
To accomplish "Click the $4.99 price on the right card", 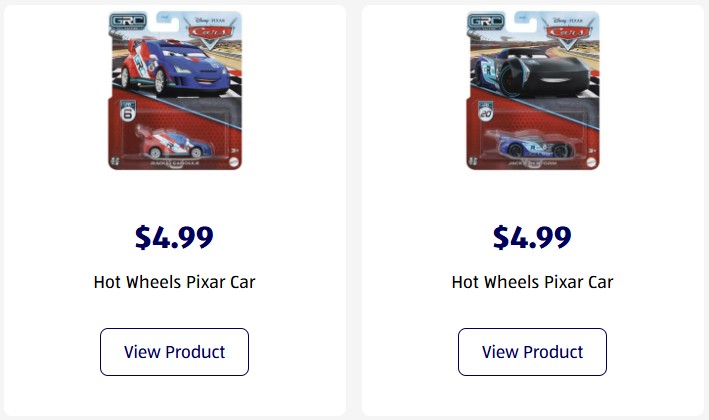I will (x=532, y=237).
